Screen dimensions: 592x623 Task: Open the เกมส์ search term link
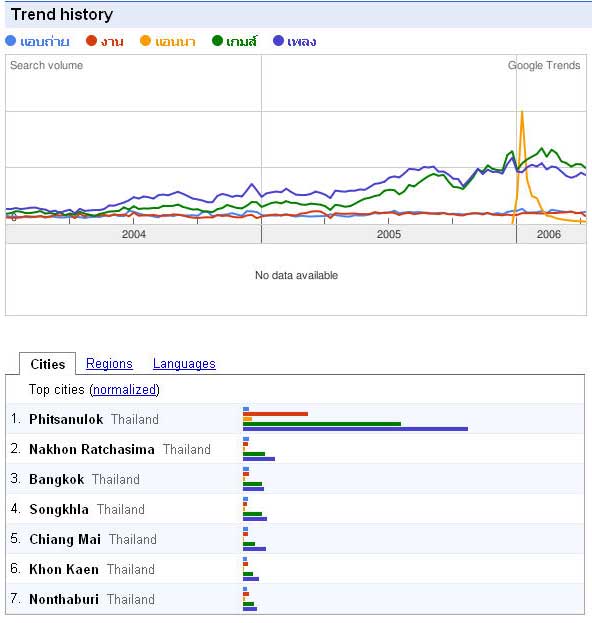(242, 41)
